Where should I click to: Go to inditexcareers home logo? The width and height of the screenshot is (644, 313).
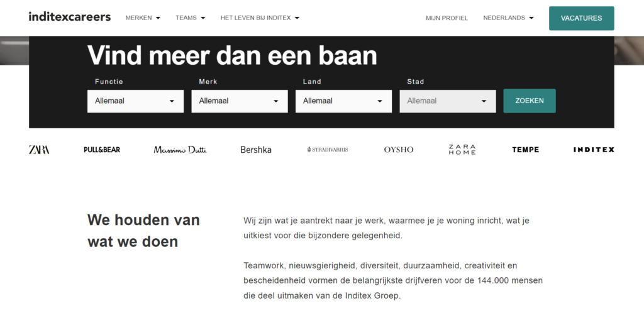(69, 17)
